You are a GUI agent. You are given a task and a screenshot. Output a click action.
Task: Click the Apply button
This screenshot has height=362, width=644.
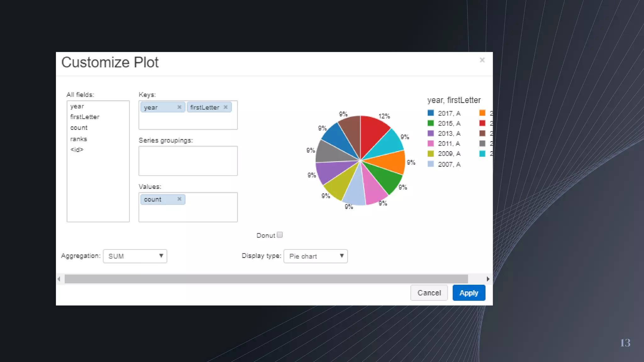[469, 293]
